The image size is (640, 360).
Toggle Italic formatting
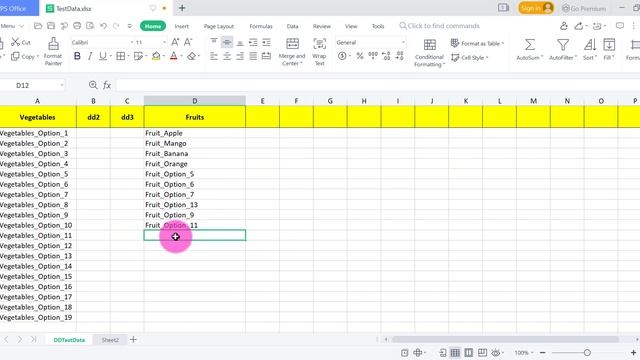[x=90, y=56]
